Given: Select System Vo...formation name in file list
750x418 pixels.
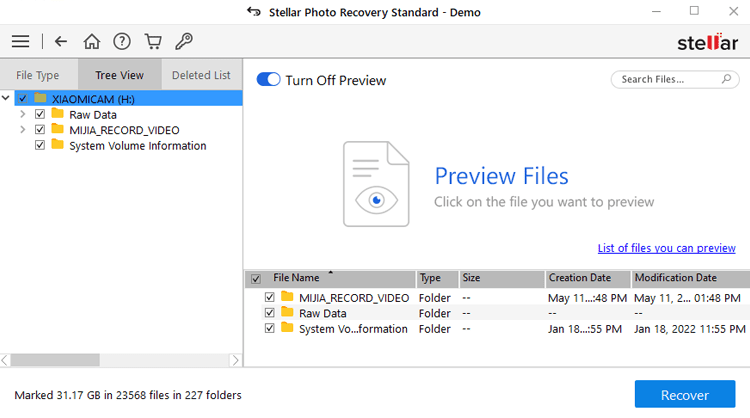Looking at the screenshot, I should pos(353,329).
